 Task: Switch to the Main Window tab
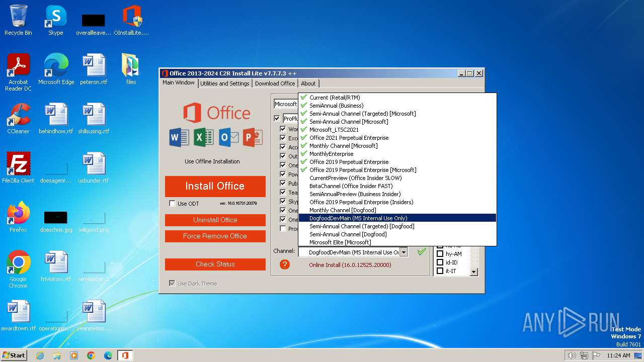(179, 83)
